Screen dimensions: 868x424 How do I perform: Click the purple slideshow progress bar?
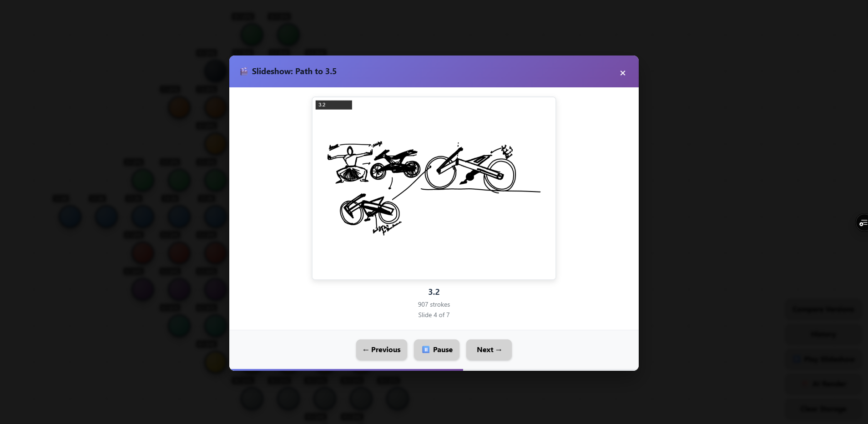pos(346,370)
